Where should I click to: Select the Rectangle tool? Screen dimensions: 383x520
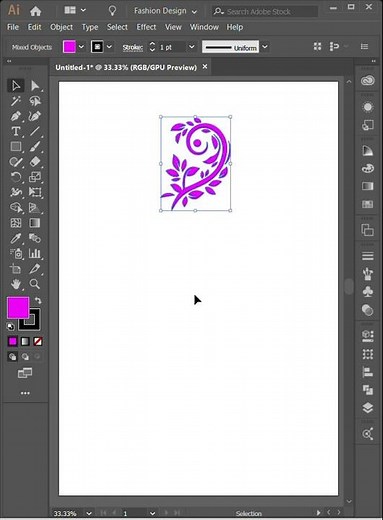[16, 147]
